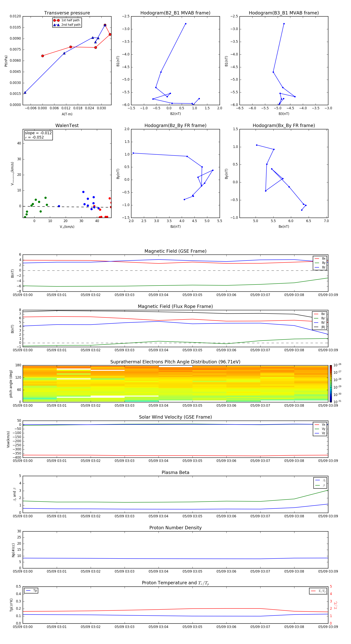Screen dimensions: 351x644
Task: Click the 'Proton Number Density' title
Action: 175,527
